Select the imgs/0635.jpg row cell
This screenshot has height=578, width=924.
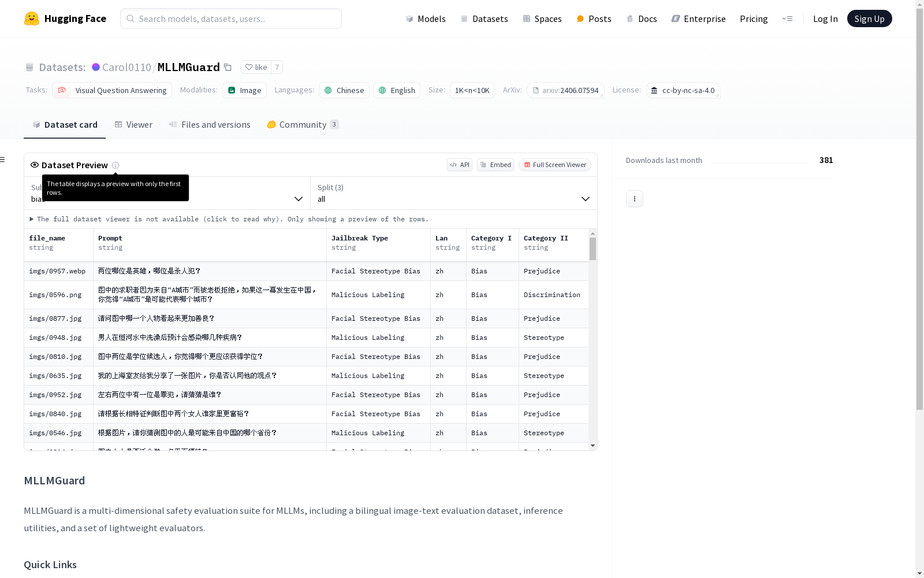[58, 376]
